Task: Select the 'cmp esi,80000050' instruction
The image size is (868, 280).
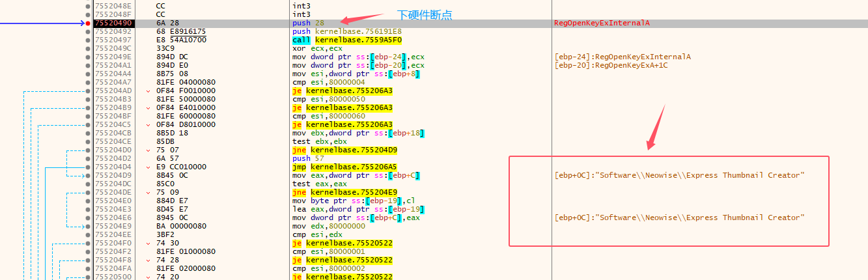Action: 329,100
